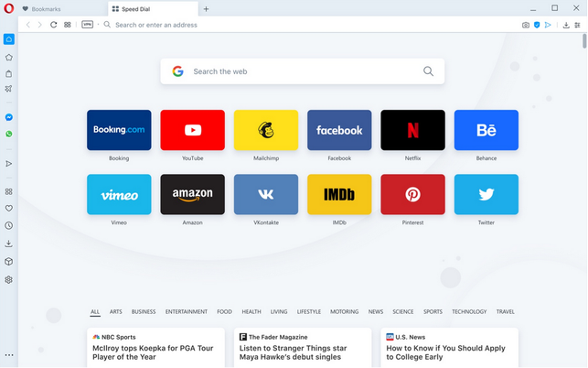
Task: Open Downloads icon in sidebar
Action: tap(9, 244)
